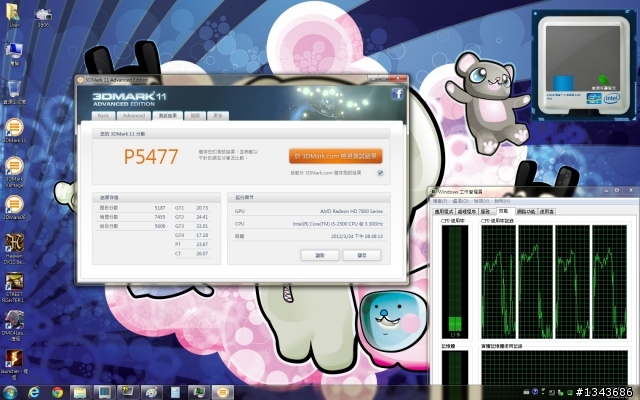
Task: Open Paint palette icon on the taskbar
Action: pos(151,393)
